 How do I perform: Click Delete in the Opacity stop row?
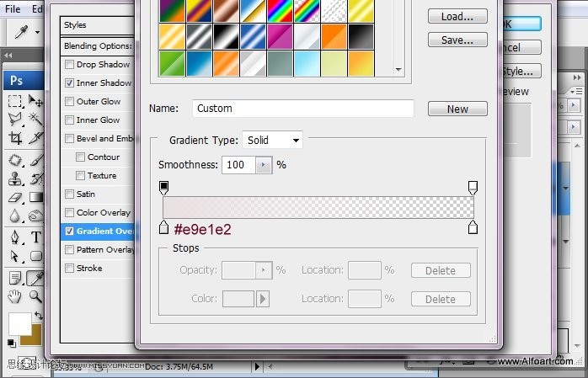(441, 270)
